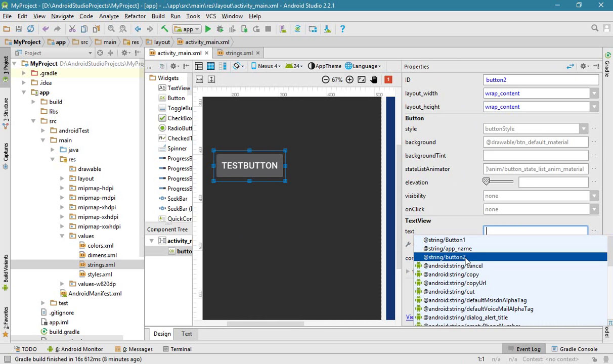The image size is (613, 364).
Task: Collapse the values folder in project tree
Action: (x=62, y=236)
